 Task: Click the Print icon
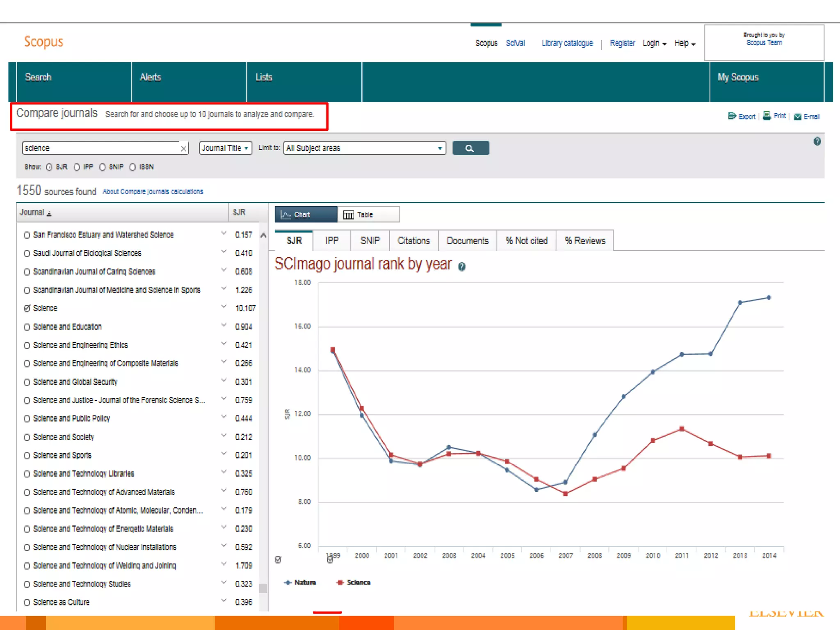766,116
